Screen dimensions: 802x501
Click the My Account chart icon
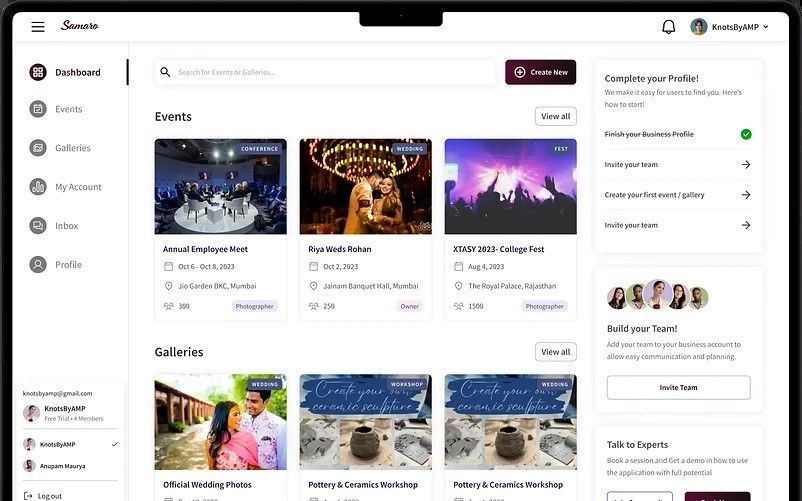(38, 187)
